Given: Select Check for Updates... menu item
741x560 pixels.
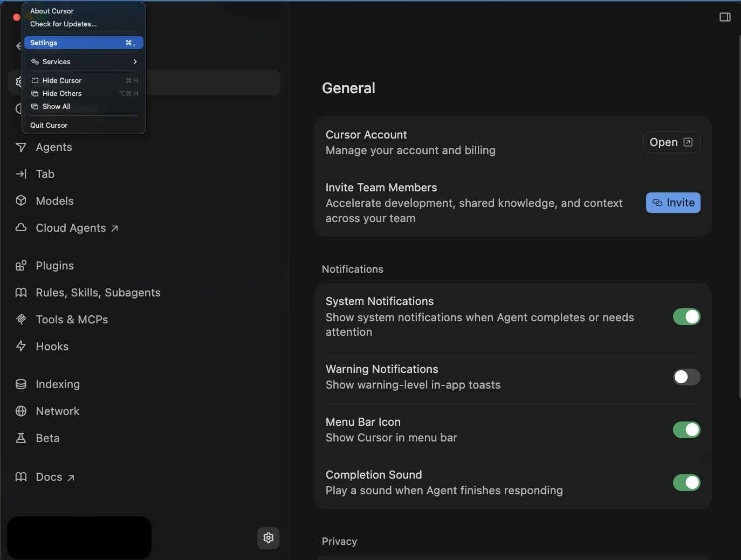Looking at the screenshot, I should (84, 24).
